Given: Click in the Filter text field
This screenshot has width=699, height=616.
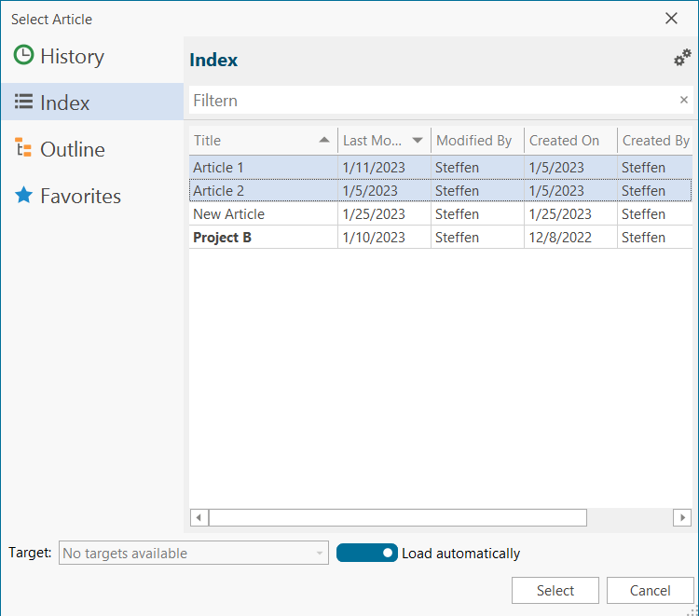Looking at the screenshot, I should tap(429, 100).
